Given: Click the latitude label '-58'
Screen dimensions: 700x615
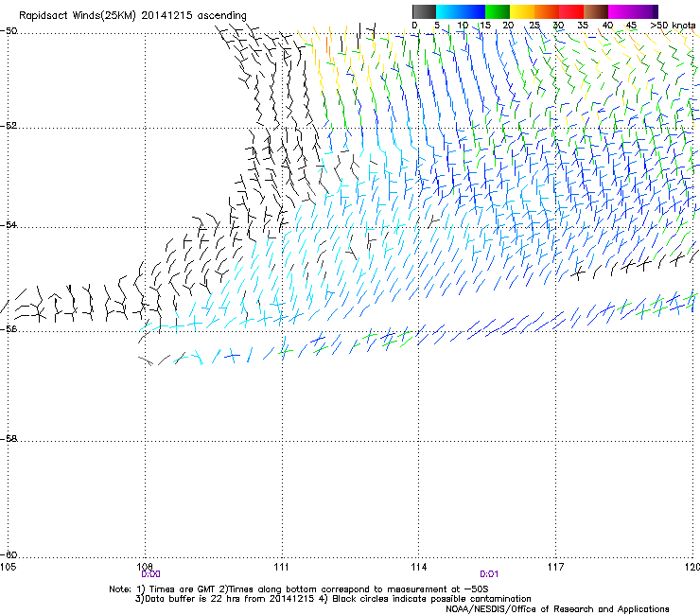Looking at the screenshot, I should [9, 439].
